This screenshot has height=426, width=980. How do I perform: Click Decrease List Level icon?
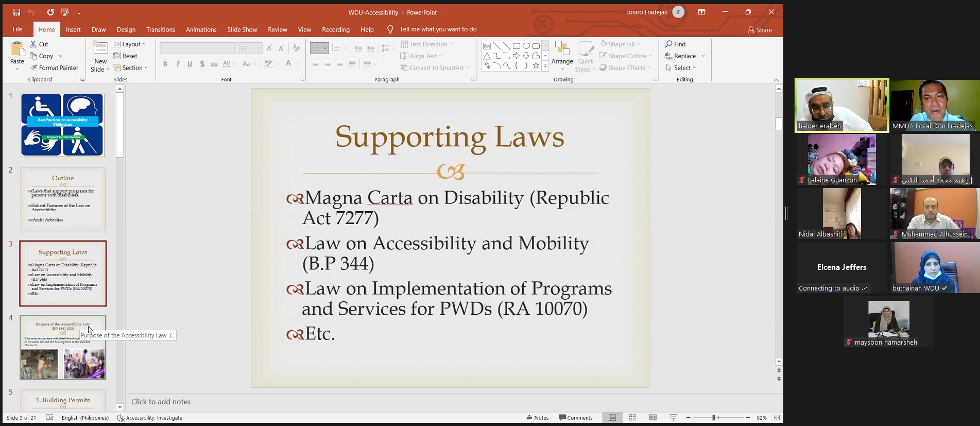pyautogui.click(x=358, y=48)
